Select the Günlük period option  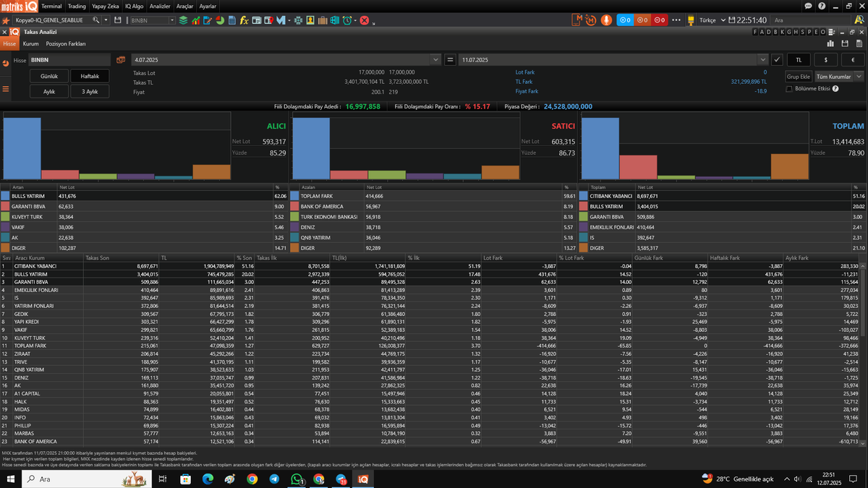(49, 76)
